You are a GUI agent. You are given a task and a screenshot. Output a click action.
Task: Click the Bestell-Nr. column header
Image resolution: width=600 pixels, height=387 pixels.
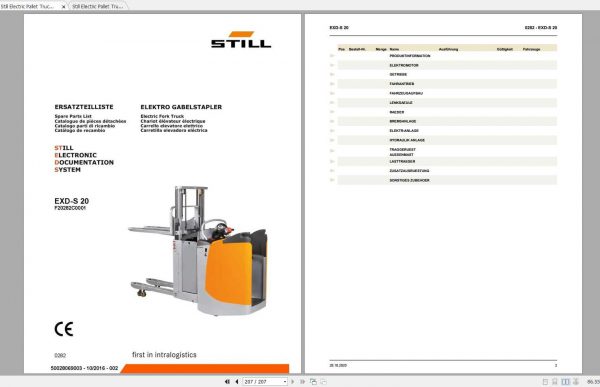coord(357,49)
